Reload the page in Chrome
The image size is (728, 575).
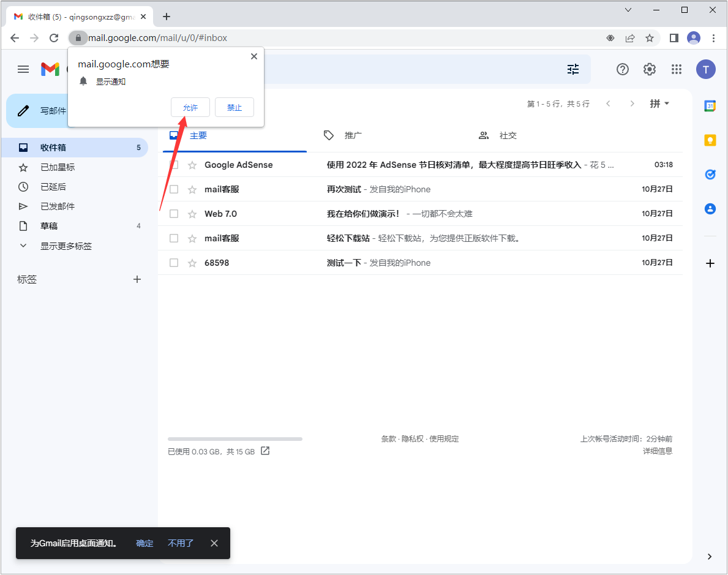(54, 38)
